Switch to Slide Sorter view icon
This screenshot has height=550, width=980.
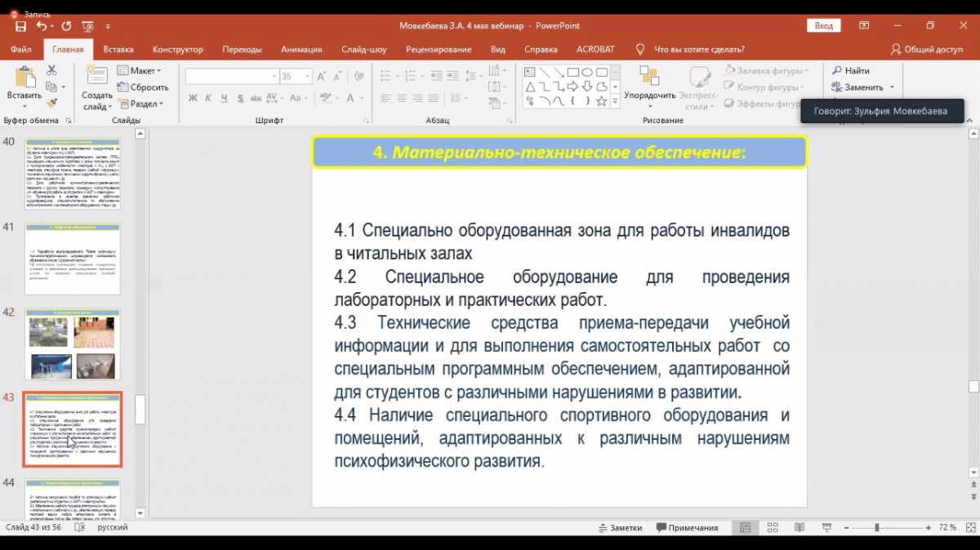(773, 528)
